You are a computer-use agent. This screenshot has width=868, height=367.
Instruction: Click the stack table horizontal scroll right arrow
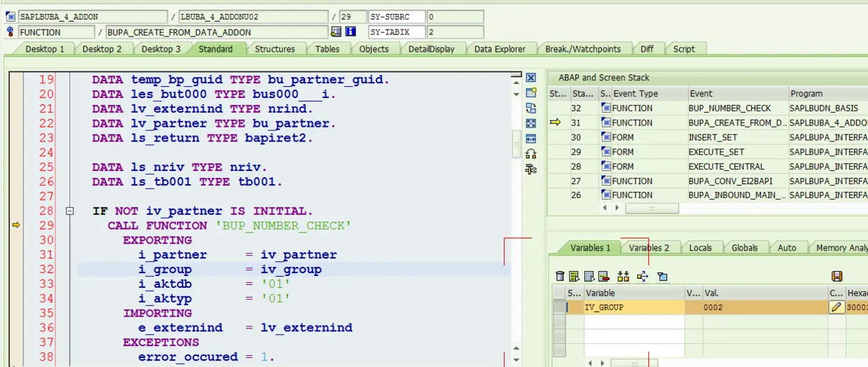coord(617,208)
